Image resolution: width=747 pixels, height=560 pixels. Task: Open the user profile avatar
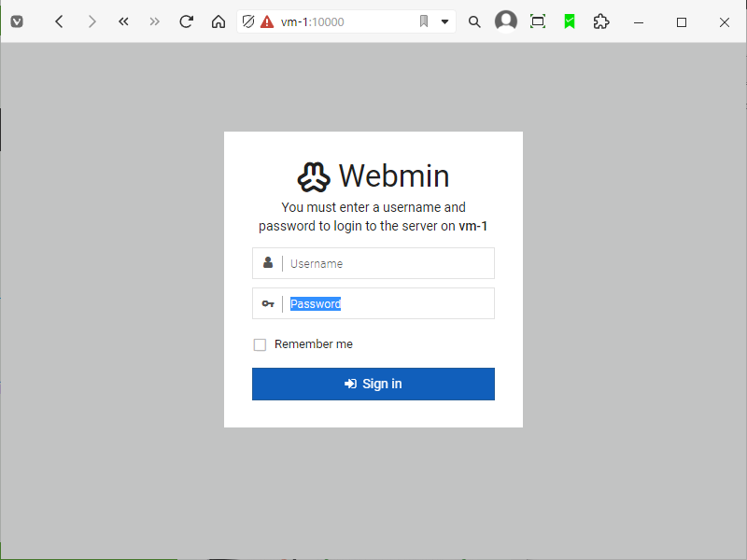coord(506,21)
